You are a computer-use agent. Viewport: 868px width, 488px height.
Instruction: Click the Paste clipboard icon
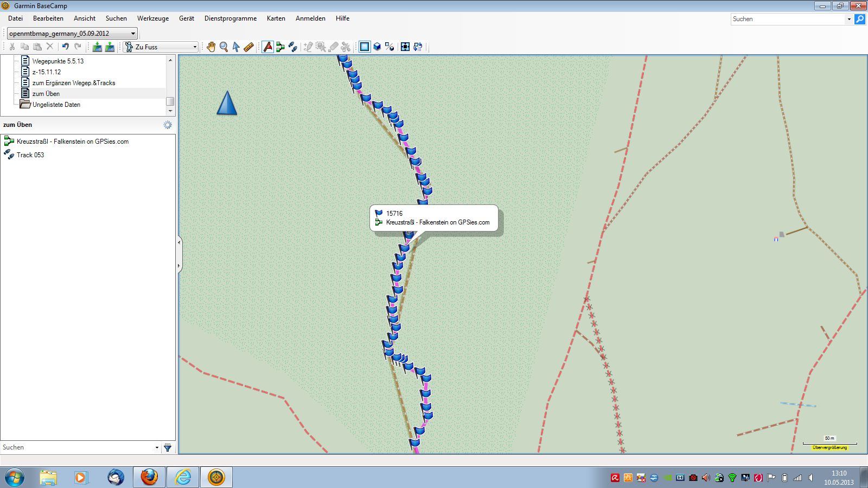click(x=37, y=47)
